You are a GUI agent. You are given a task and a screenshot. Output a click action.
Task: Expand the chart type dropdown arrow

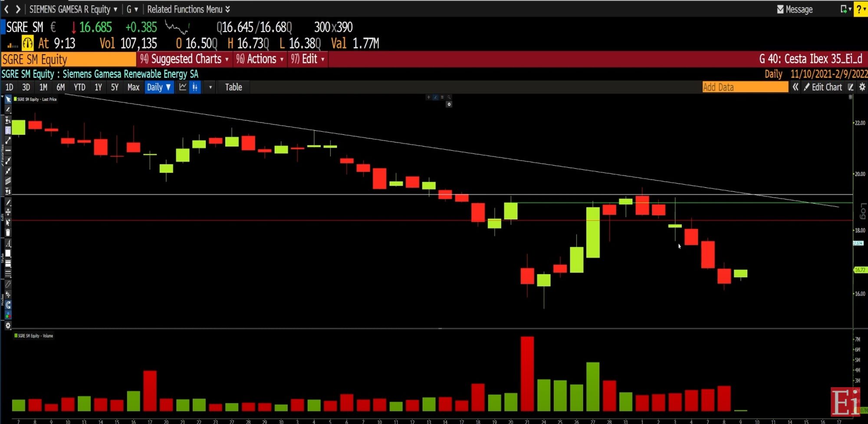[x=210, y=87]
